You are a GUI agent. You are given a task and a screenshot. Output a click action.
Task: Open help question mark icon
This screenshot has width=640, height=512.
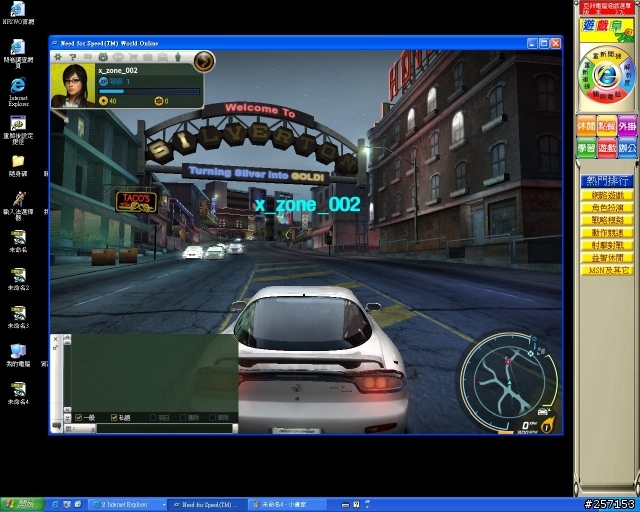[x=73, y=57]
